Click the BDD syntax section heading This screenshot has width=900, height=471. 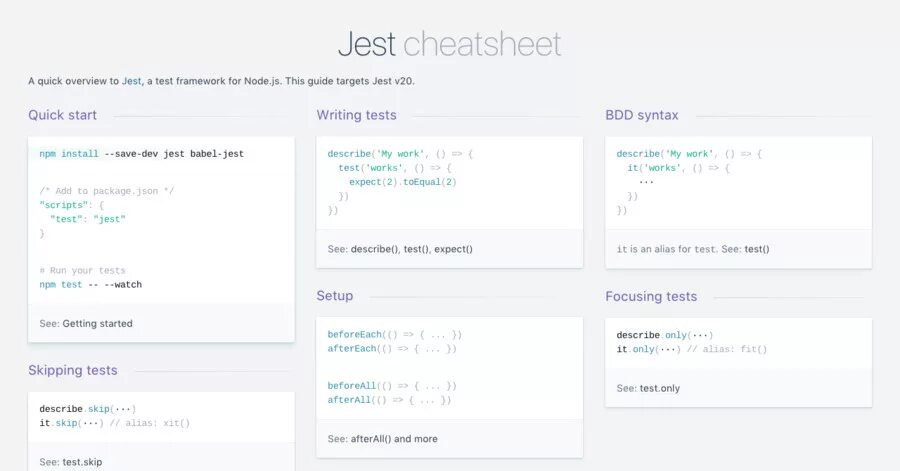coord(642,115)
